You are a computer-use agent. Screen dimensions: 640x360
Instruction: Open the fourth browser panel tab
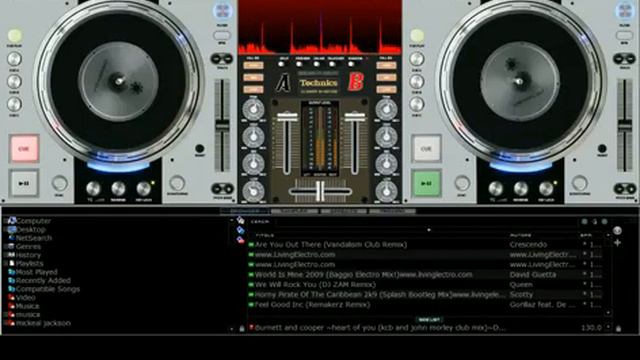tap(392, 211)
